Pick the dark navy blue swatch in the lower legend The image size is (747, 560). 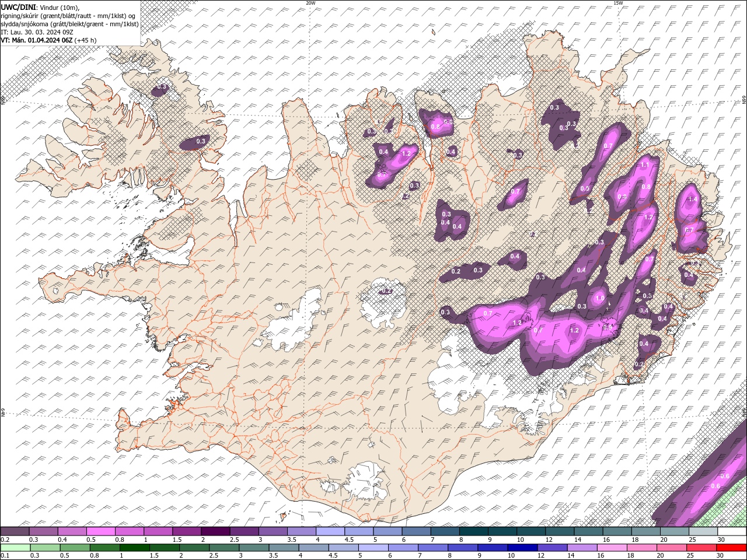521,548
